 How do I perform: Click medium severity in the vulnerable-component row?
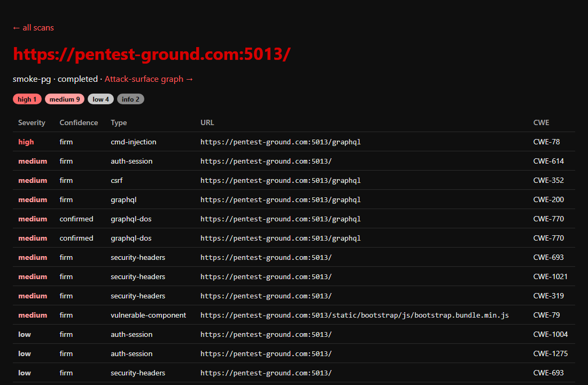tap(33, 315)
